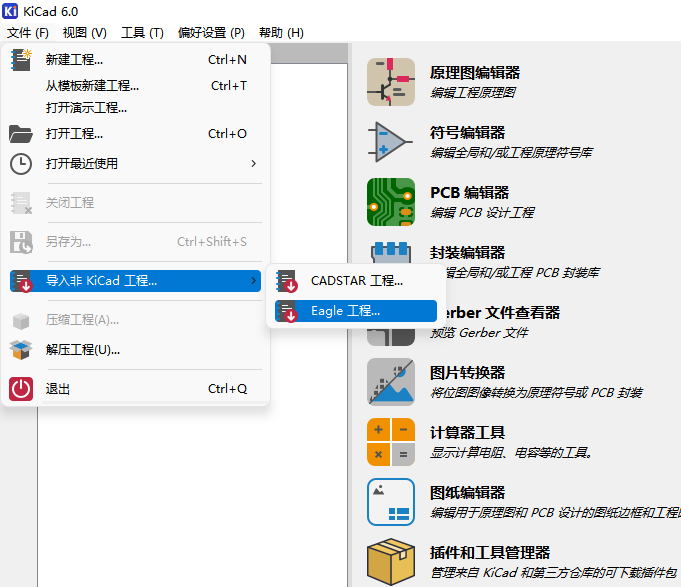Open 符号编辑器 title link
Screen dimensions: 681x587
[x=467, y=132]
